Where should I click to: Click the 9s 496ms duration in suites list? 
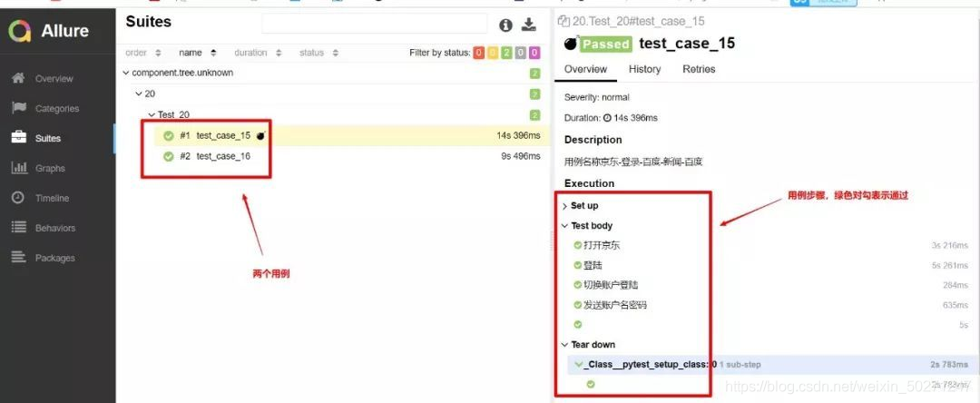coord(521,156)
